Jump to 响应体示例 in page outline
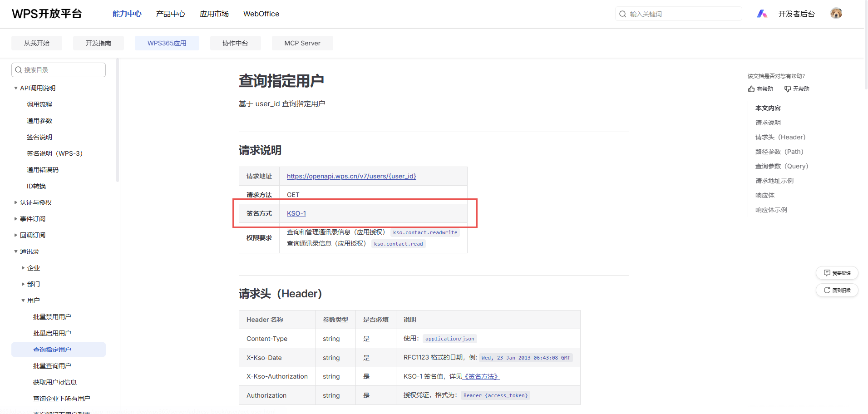Viewport: 868px width, 414px height. point(771,210)
